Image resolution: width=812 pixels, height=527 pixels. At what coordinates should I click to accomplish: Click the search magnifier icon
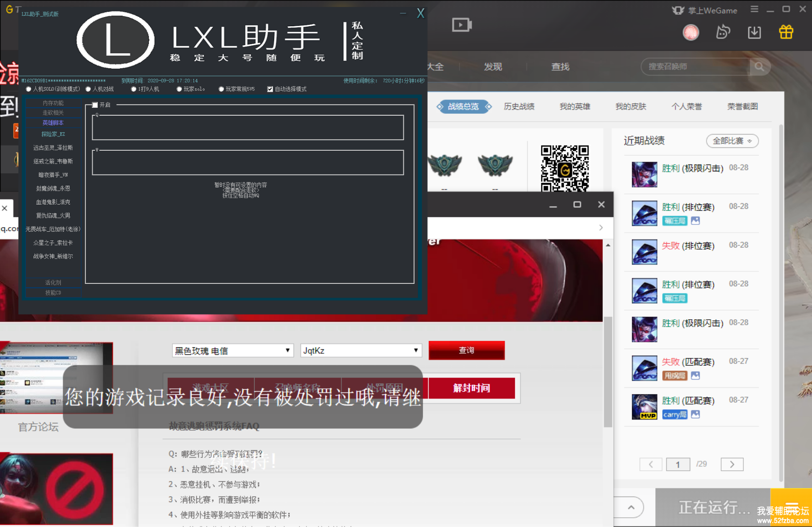(x=759, y=67)
